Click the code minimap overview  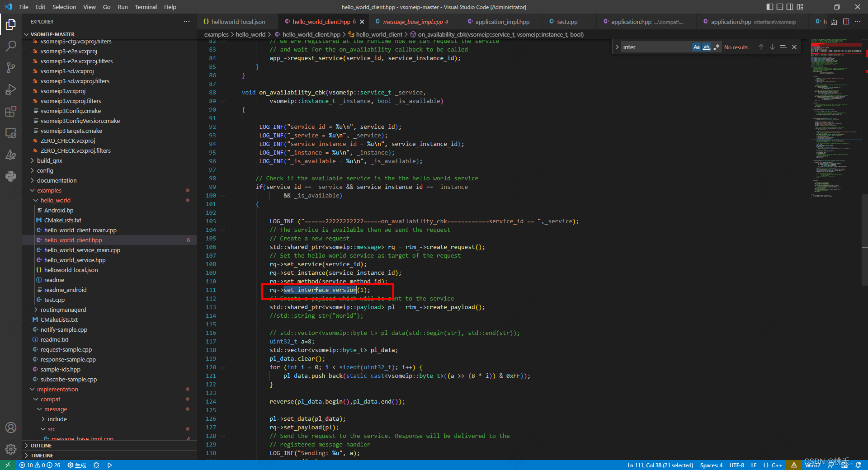pos(836,117)
